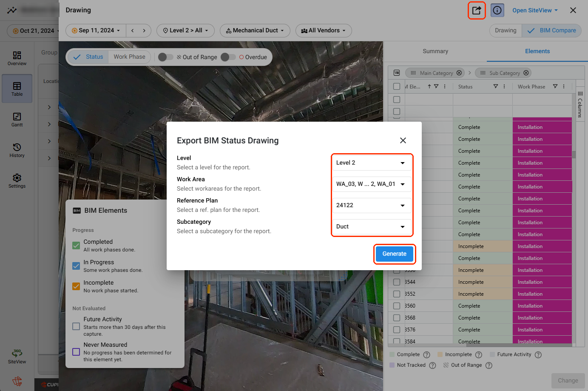588x391 pixels.
Task: Remove the Main Category grouping chip
Action: point(459,73)
